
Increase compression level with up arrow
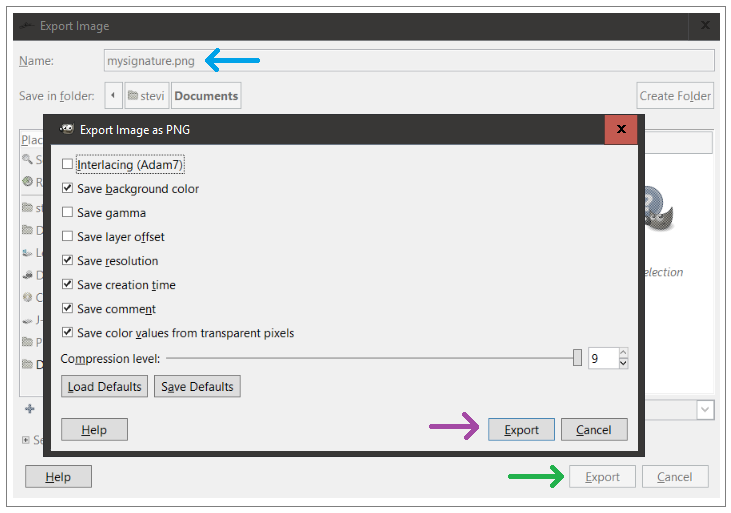623,353
